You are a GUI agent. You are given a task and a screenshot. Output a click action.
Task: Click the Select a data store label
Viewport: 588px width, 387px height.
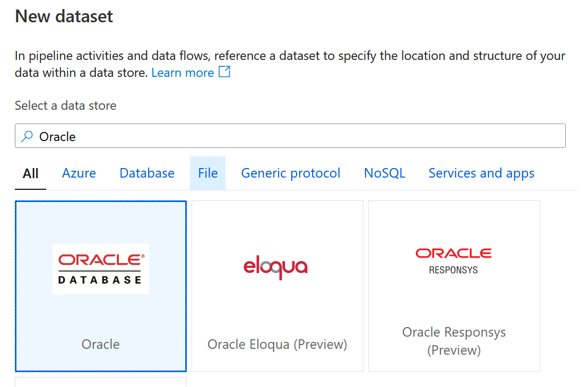[66, 105]
